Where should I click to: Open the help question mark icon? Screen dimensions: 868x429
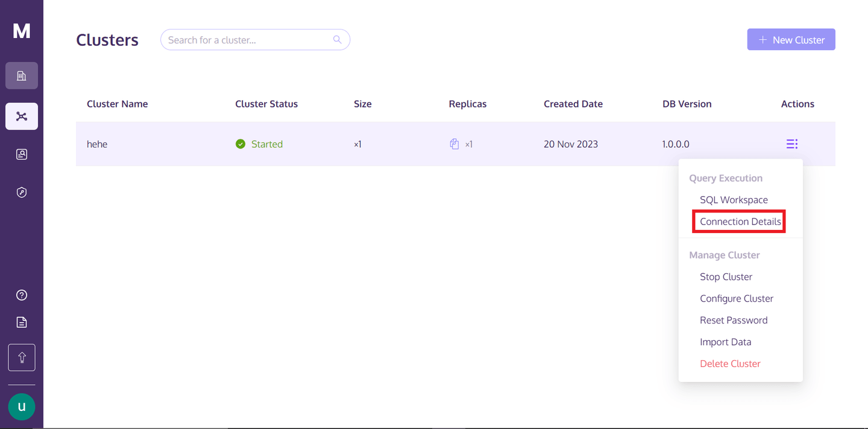(22, 295)
